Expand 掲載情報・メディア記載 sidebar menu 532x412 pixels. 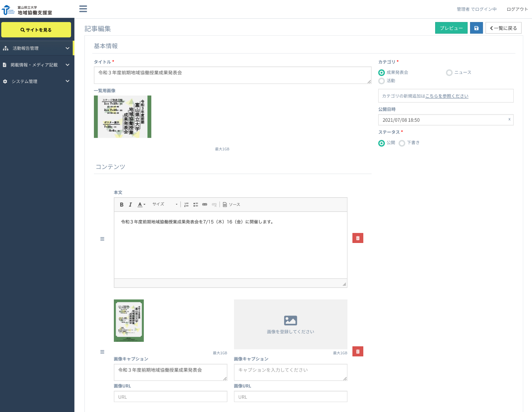pos(37,65)
